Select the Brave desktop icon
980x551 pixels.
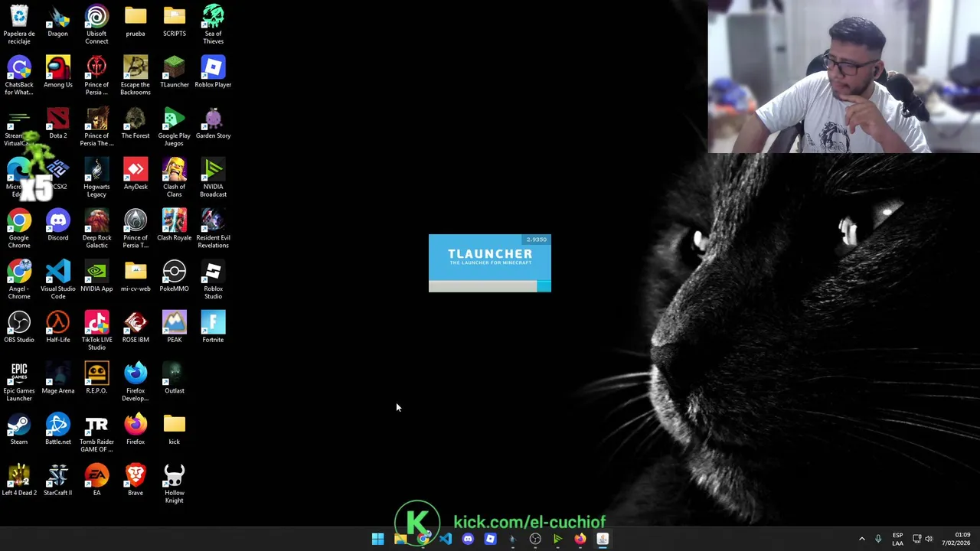tap(136, 481)
